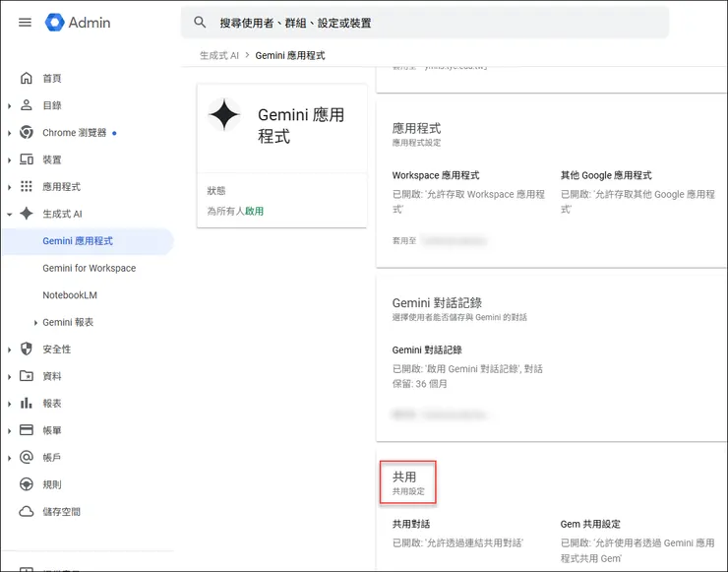
Task: Click the 生成式 AI sparkle icon
Action: tap(27, 214)
